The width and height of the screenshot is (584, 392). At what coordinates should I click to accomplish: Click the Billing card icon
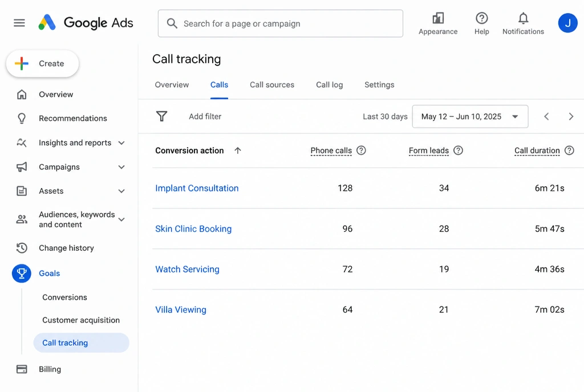tap(22, 369)
